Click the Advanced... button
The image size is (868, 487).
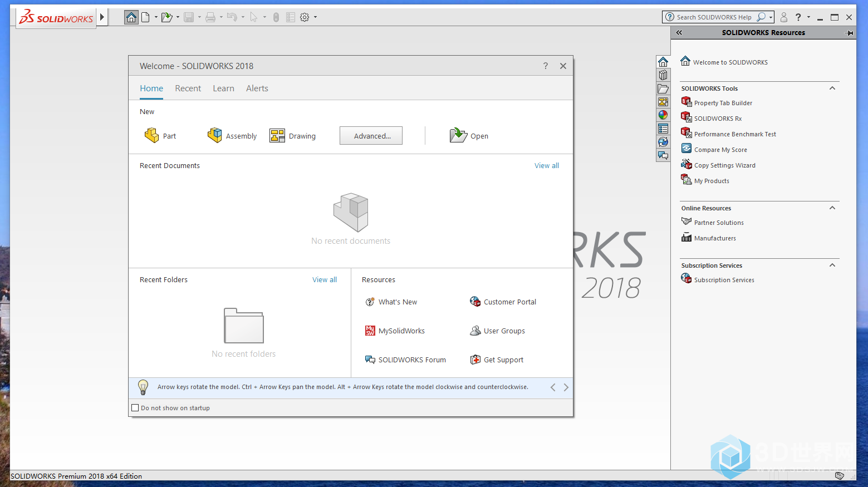tap(371, 136)
